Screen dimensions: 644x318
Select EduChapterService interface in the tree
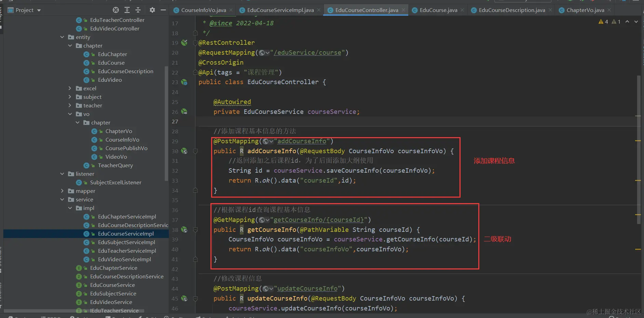[x=114, y=268]
